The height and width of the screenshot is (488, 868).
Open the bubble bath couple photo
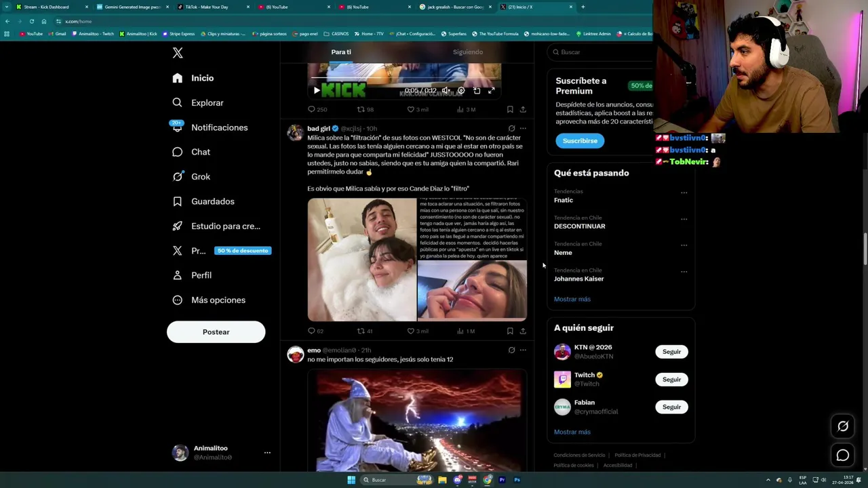pos(362,259)
